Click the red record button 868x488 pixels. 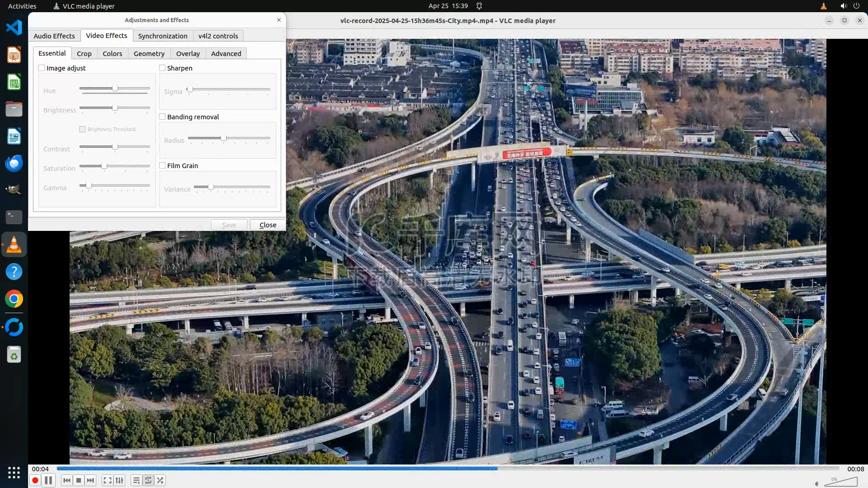point(35,480)
